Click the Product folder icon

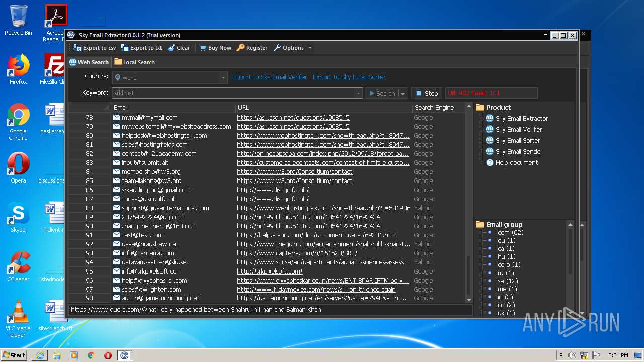pos(479,107)
